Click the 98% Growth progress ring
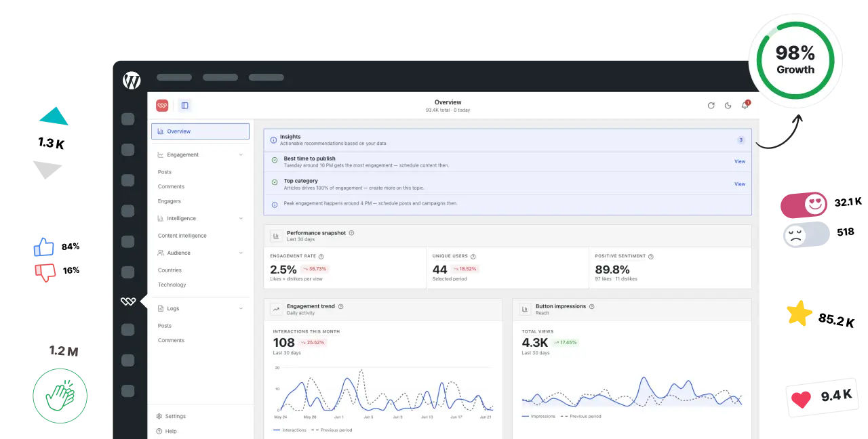868x439 pixels. coord(795,60)
